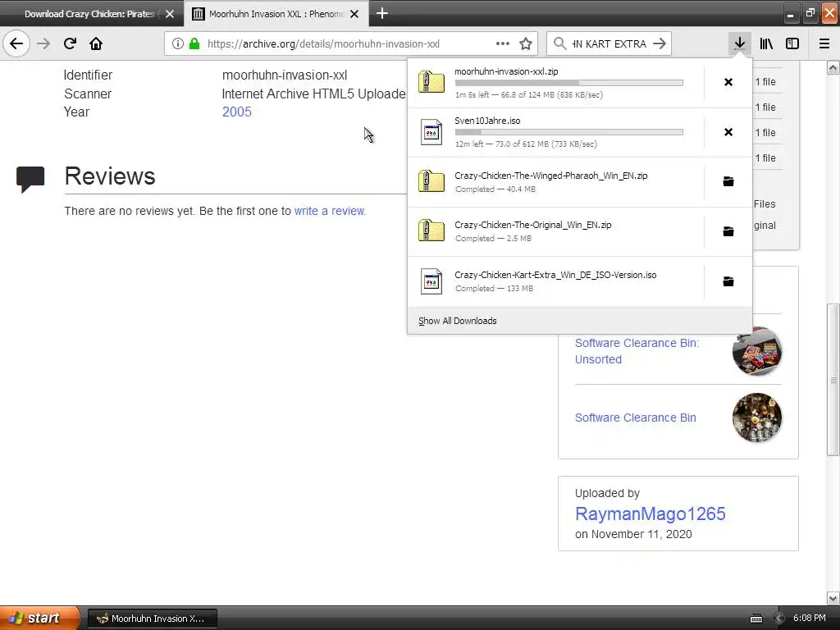Select the Crazy-Chicken-The-Winged-Pharaoh_Win_EN.zip entry
The image size is (840, 630).
tap(555, 181)
